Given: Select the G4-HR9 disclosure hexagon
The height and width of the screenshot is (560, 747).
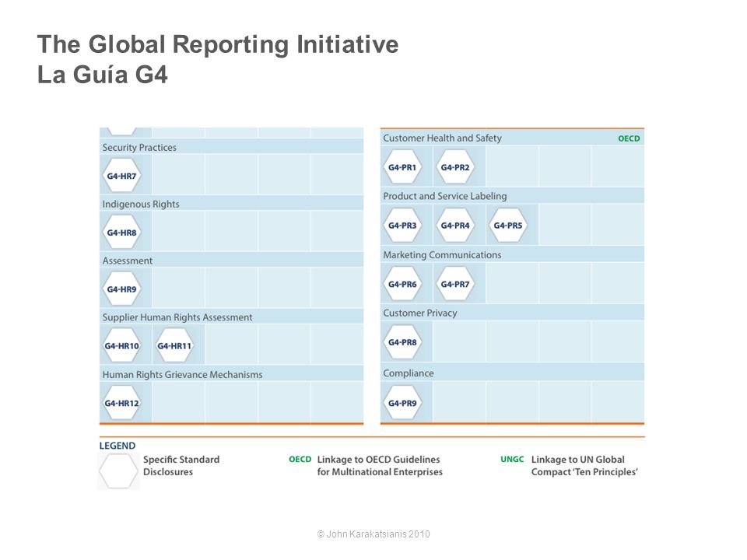Looking at the screenshot, I should pos(121,289).
